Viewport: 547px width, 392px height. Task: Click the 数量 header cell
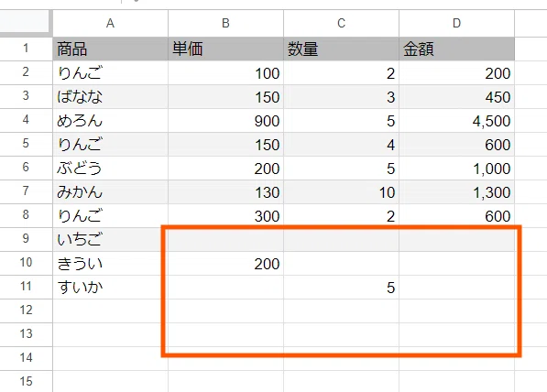click(341, 49)
